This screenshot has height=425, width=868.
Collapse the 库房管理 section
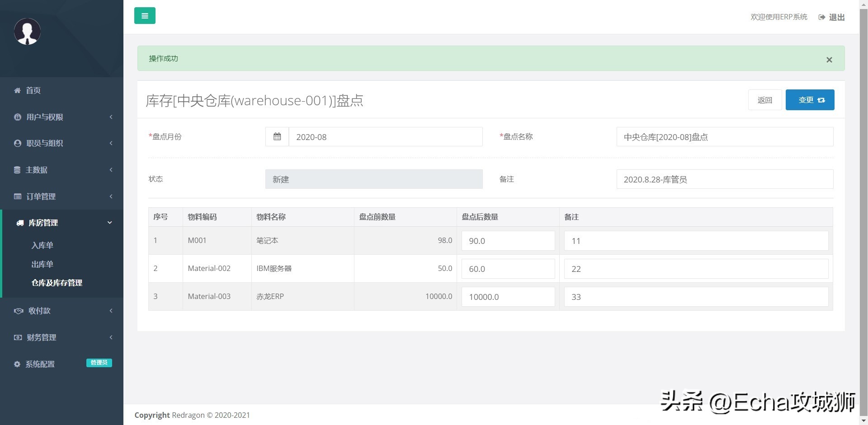pos(109,222)
